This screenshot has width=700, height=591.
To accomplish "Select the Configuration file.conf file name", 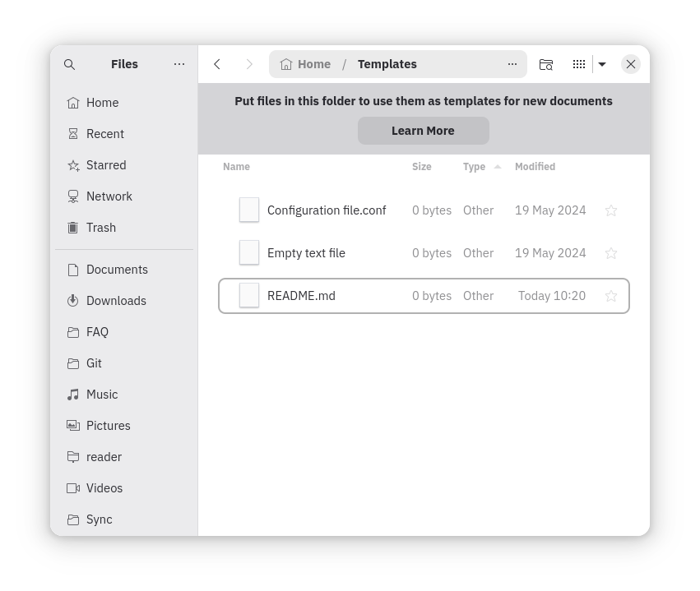I will tap(327, 210).
